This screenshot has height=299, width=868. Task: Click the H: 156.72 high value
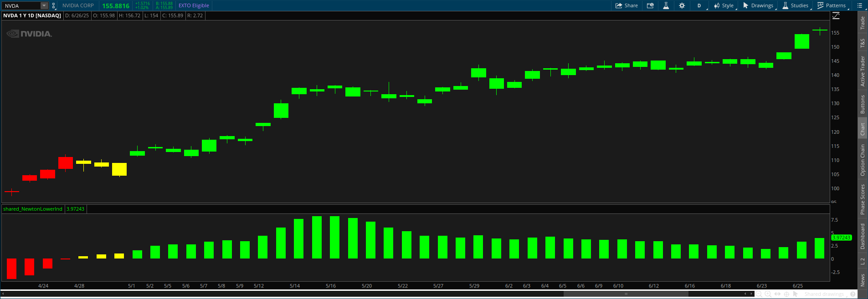[130, 15]
